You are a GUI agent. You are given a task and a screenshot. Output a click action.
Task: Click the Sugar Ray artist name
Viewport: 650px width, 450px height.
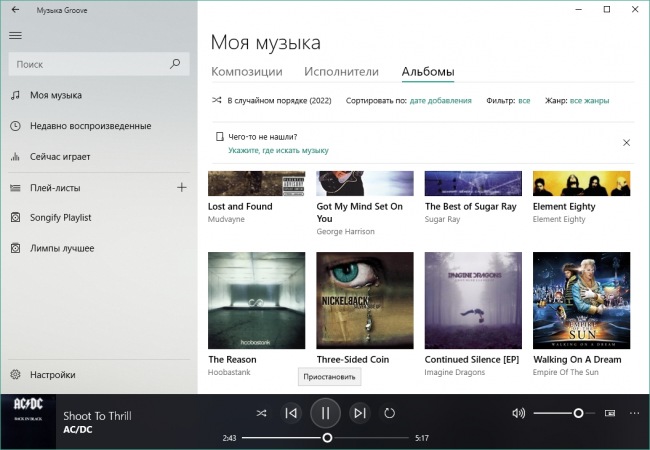click(442, 219)
